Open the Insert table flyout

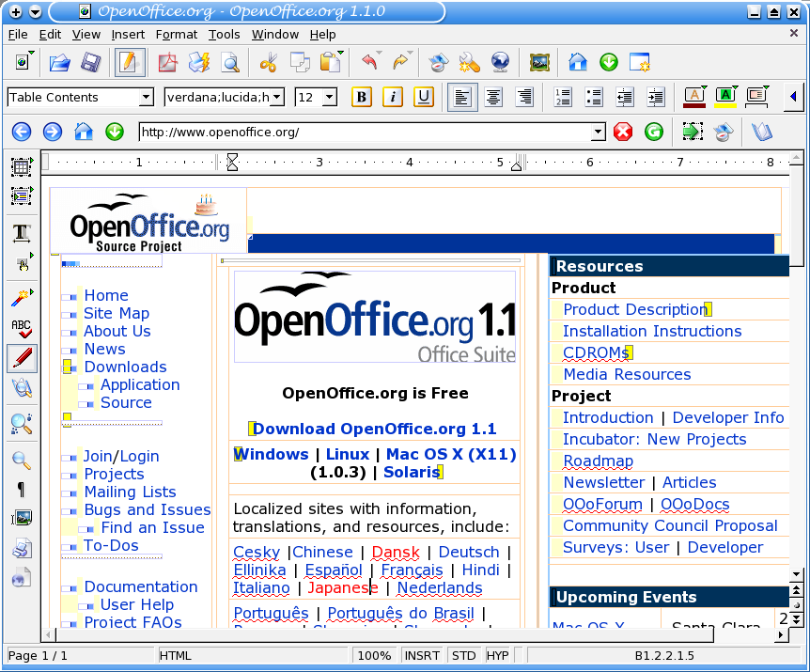point(22,167)
